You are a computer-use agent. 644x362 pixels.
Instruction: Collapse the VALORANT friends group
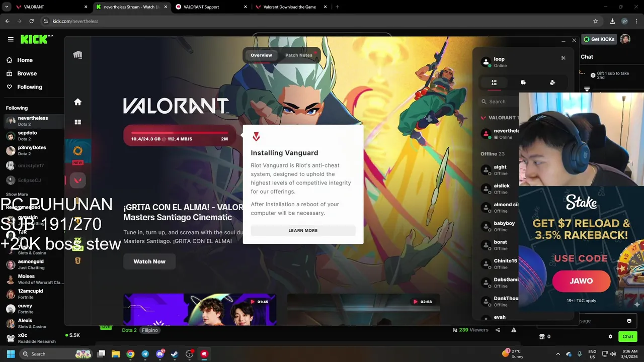[x=499, y=118]
